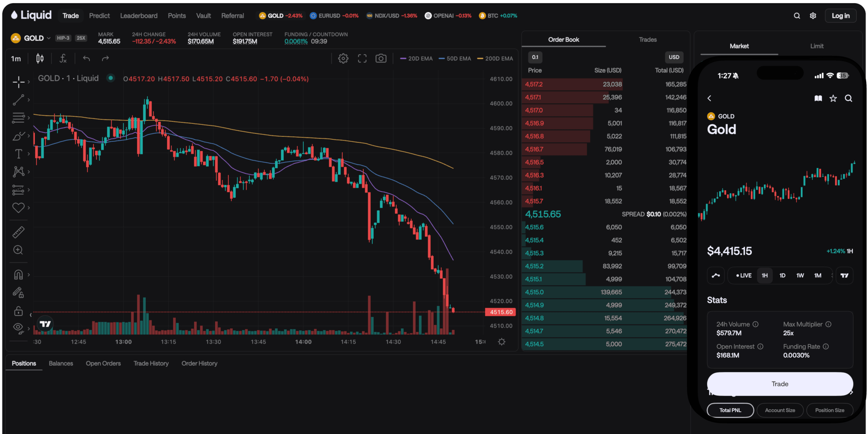Toggle lock all drawings

(x=18, y=311)
